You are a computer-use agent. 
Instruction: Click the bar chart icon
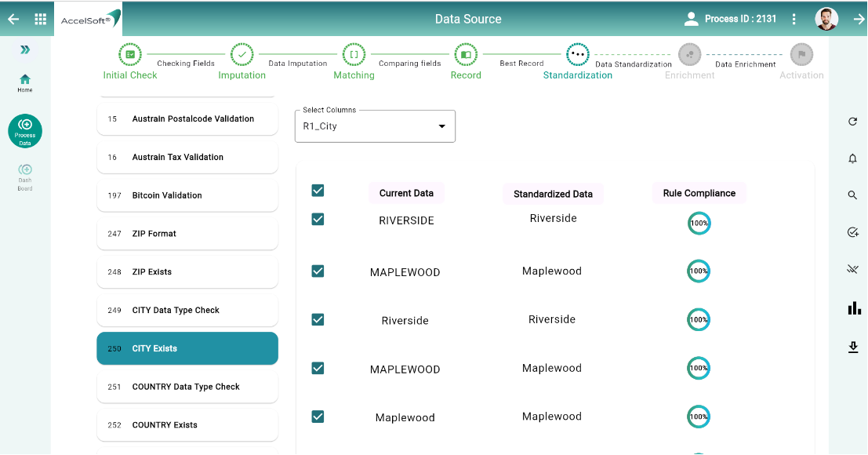(x=853, y=308)
